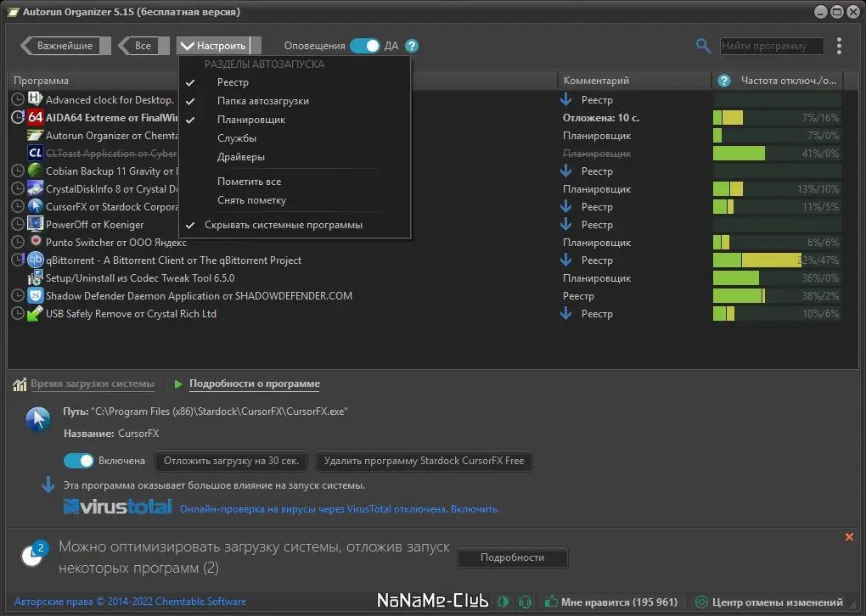The image size is (866, 616).
Task: Click the help icon in Частота column header
Action: click(723, 81)
